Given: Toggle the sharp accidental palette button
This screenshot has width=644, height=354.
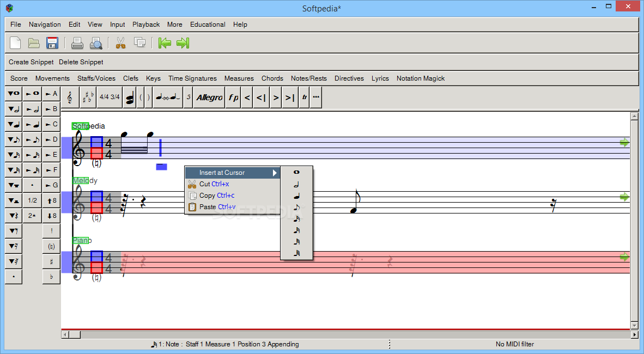Looking at the screenshot, I should pos(51,261).
